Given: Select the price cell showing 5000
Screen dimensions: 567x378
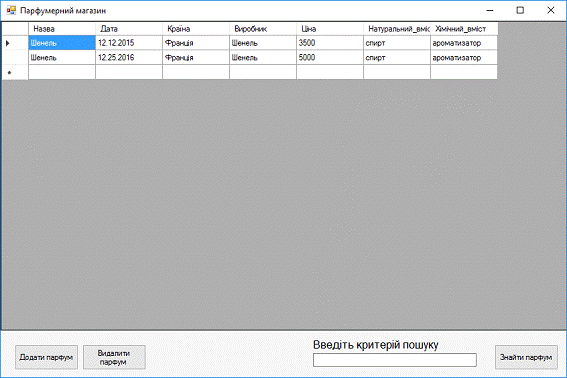Looking at the screenshot, I should click(x=330, y=58).
